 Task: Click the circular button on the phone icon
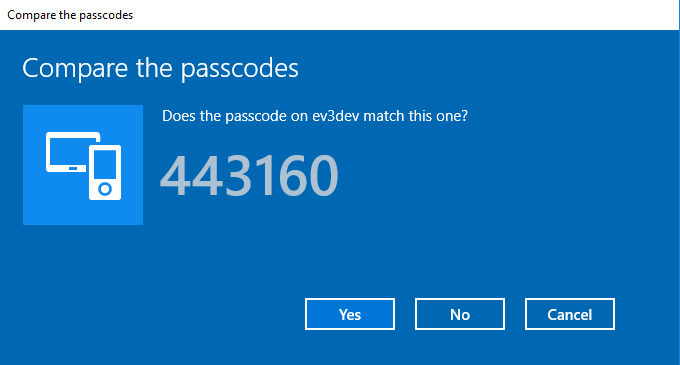click(105, 189)
